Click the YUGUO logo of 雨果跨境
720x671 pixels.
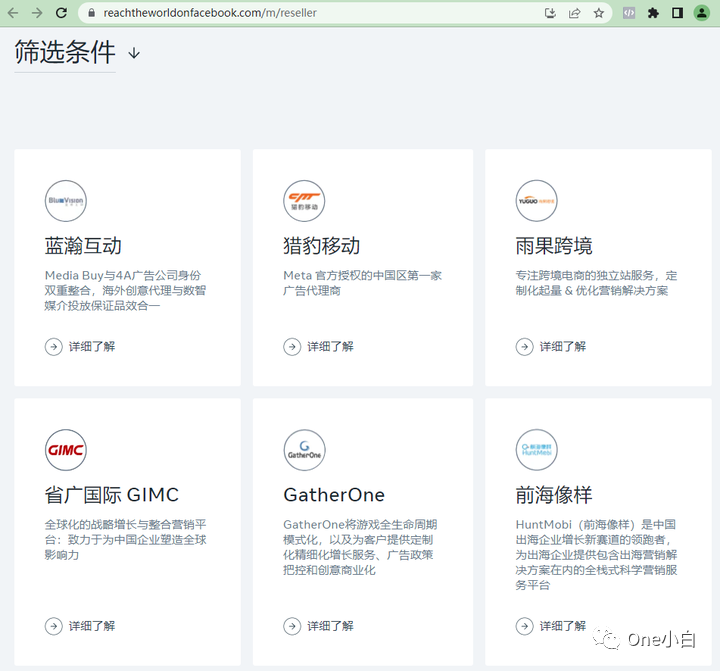[x=536, y=201]
